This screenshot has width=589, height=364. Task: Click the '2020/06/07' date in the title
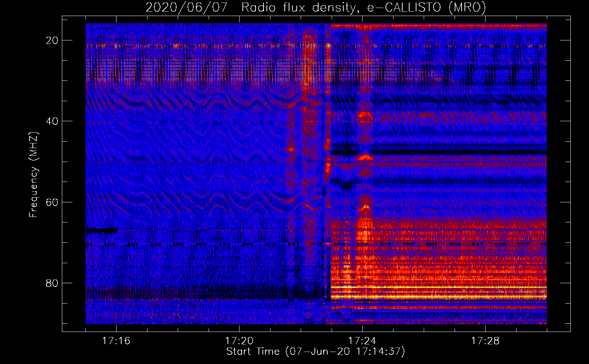point(186,8)
